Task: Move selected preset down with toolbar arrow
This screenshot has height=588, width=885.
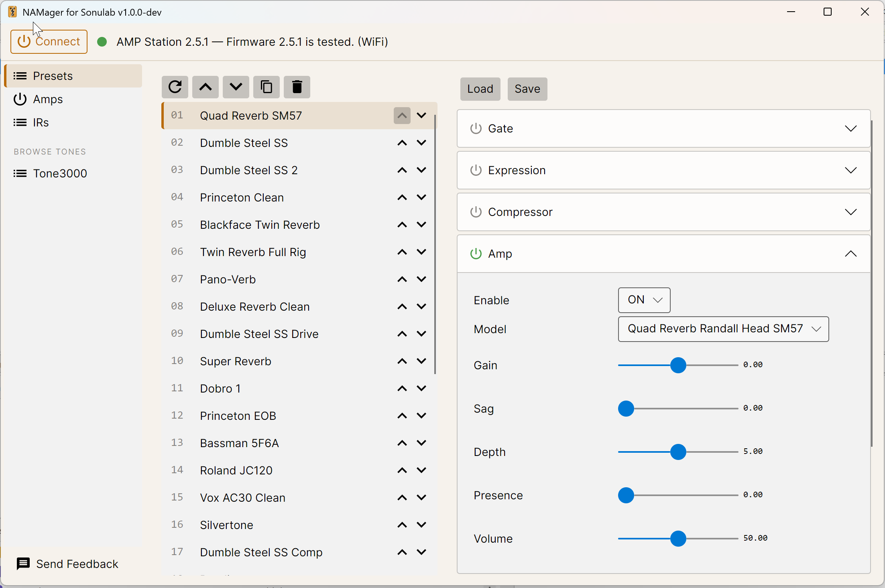Action: coord(236,87)
